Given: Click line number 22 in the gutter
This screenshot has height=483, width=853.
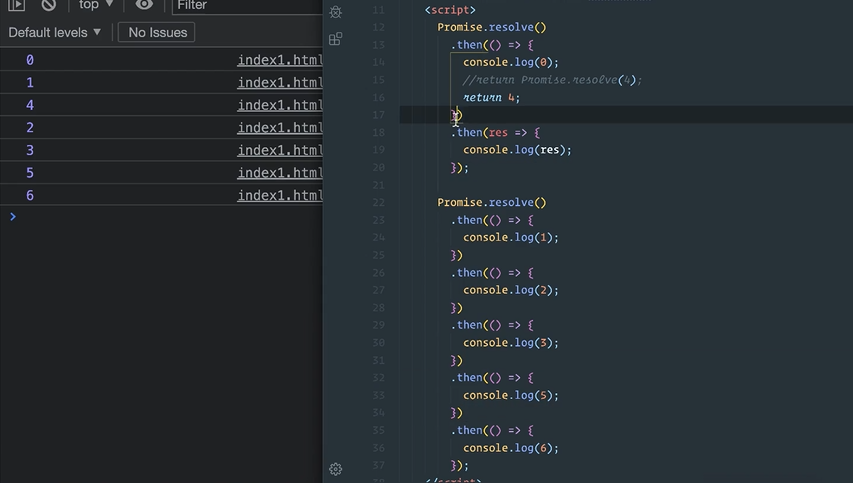Looking at the screenshot, I should click(379, 202).
